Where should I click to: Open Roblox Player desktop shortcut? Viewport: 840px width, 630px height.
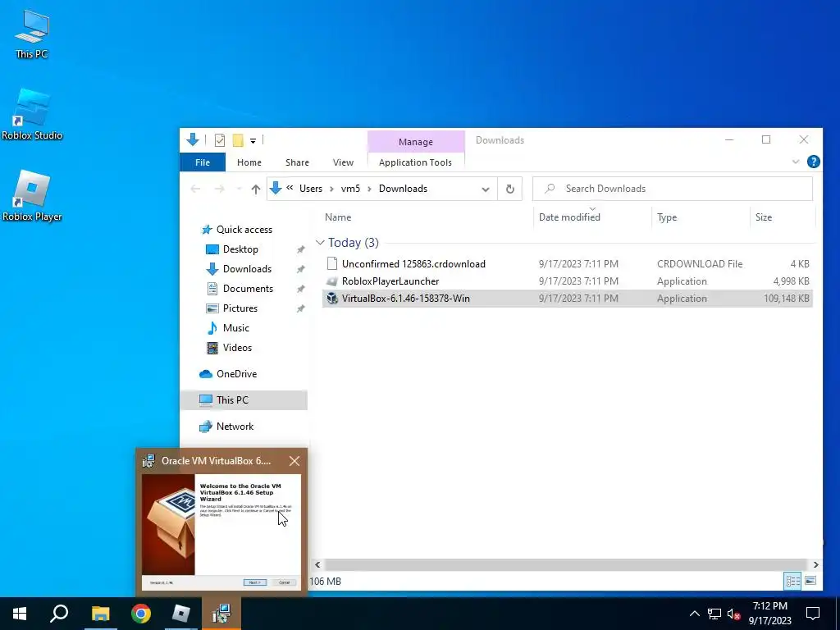point(32,195)
